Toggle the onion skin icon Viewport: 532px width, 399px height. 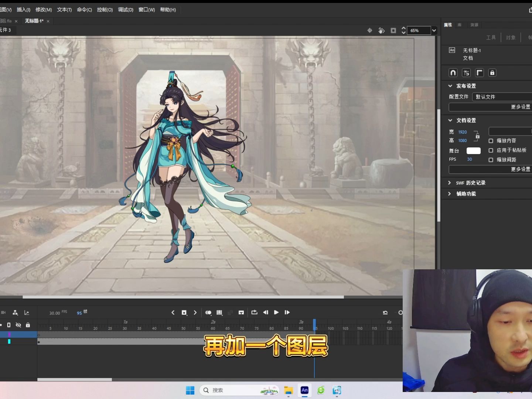coord(208,313)
